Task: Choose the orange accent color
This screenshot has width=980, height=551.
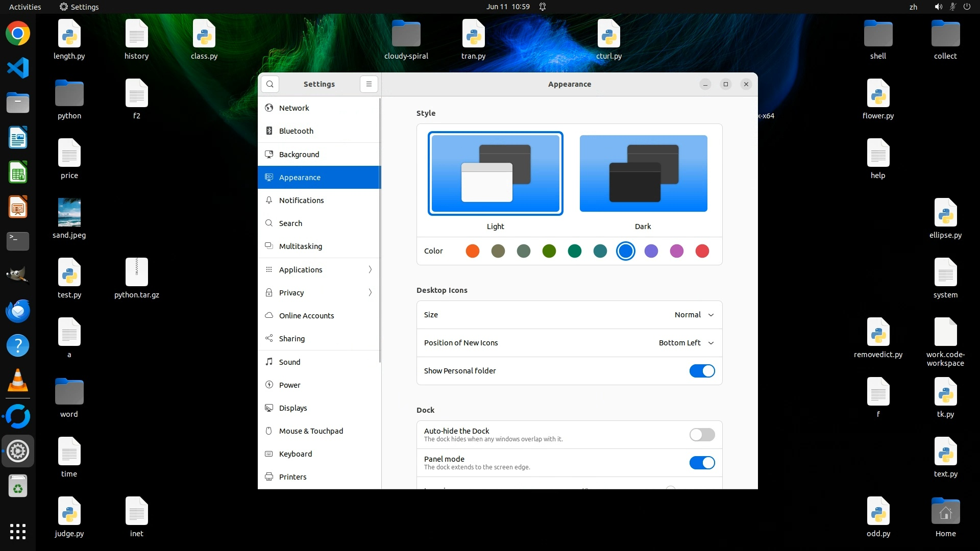Action: coord(473,251)
